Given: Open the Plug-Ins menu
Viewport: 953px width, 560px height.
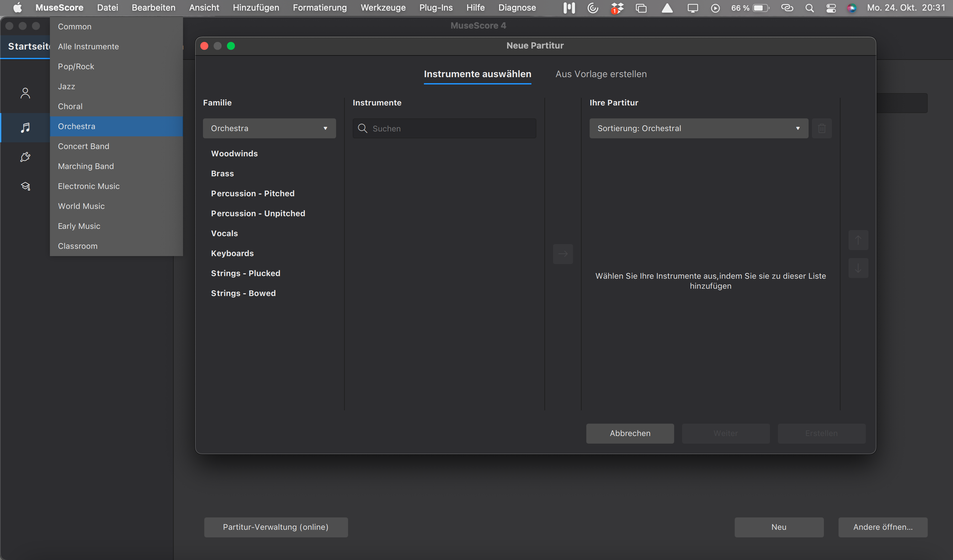Looking at the screenshot, I should 436,8.
